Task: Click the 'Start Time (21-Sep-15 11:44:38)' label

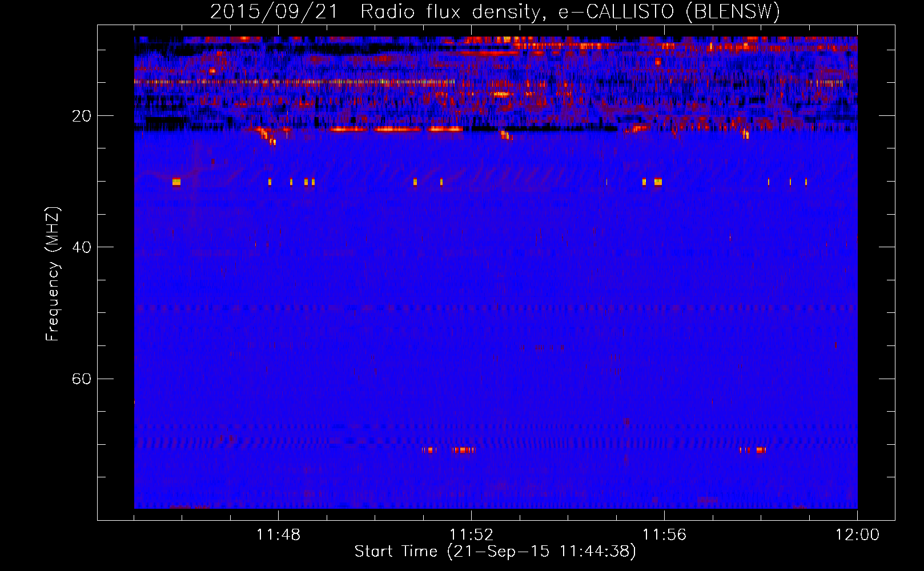Action: tap(495, 552)
